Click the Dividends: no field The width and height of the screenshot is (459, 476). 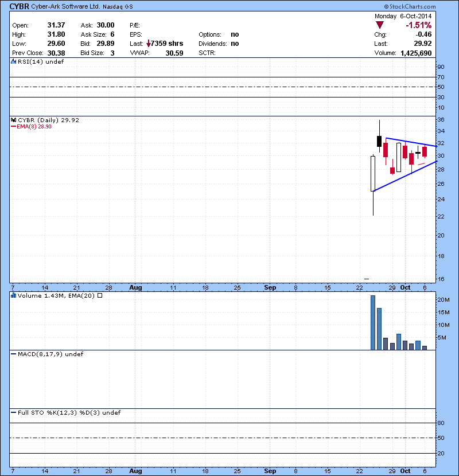click(x=219, y=44)
